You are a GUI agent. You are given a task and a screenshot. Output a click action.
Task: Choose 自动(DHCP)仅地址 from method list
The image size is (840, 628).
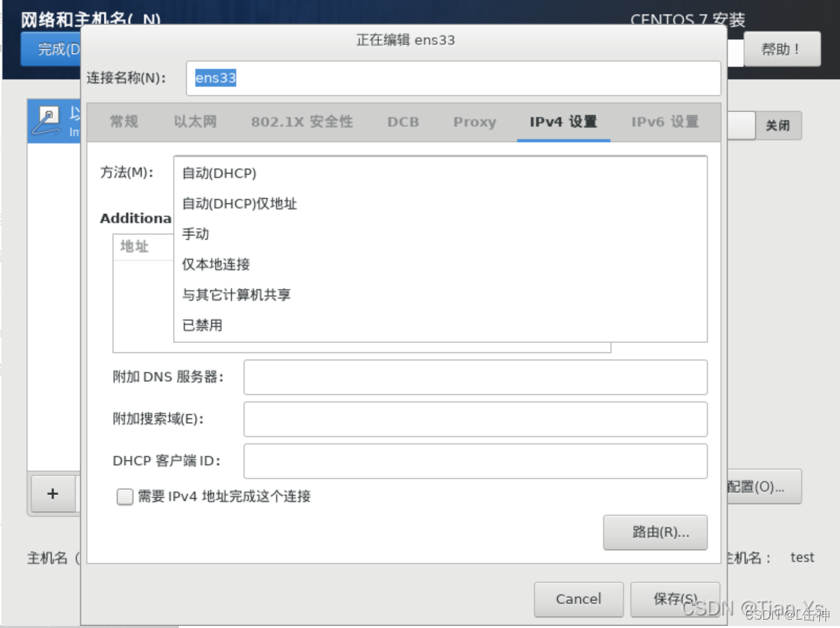[x=440, y=204]
